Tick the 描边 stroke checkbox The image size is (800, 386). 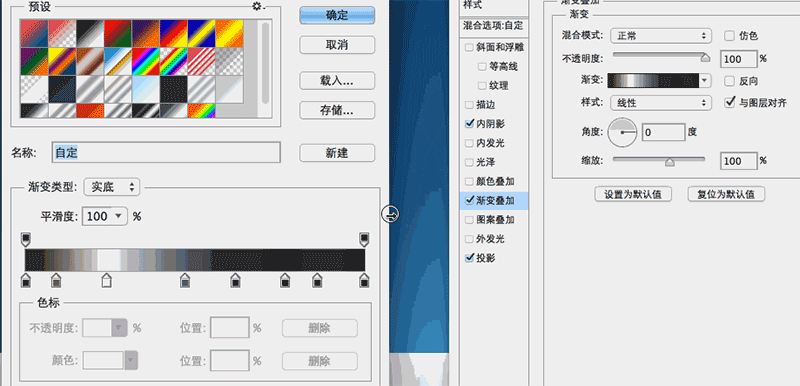point(469,105)
